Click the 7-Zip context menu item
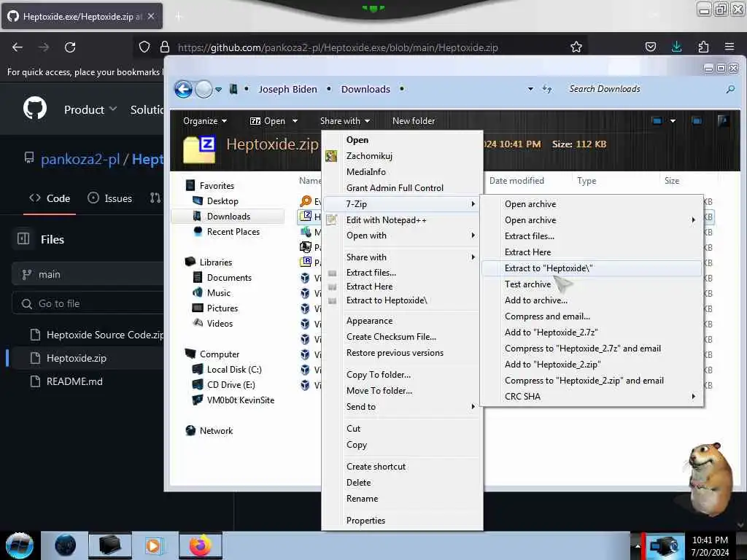Screen dimensions: 747x560 coord(402,204)
